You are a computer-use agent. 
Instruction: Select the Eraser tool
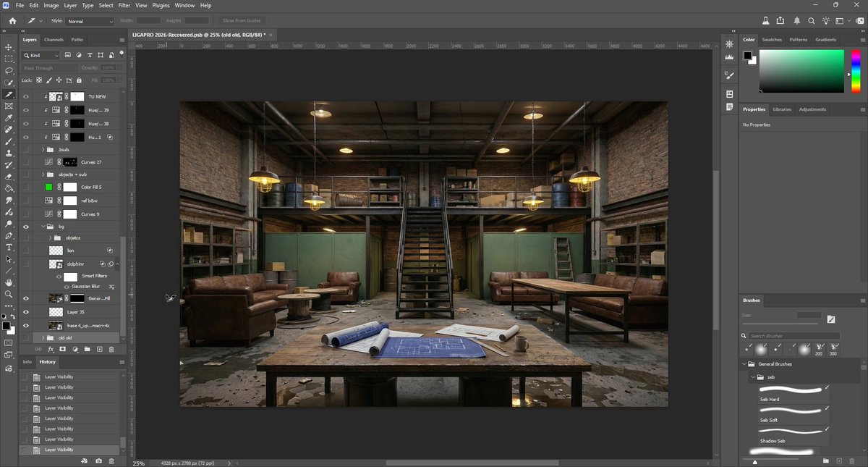9,176
